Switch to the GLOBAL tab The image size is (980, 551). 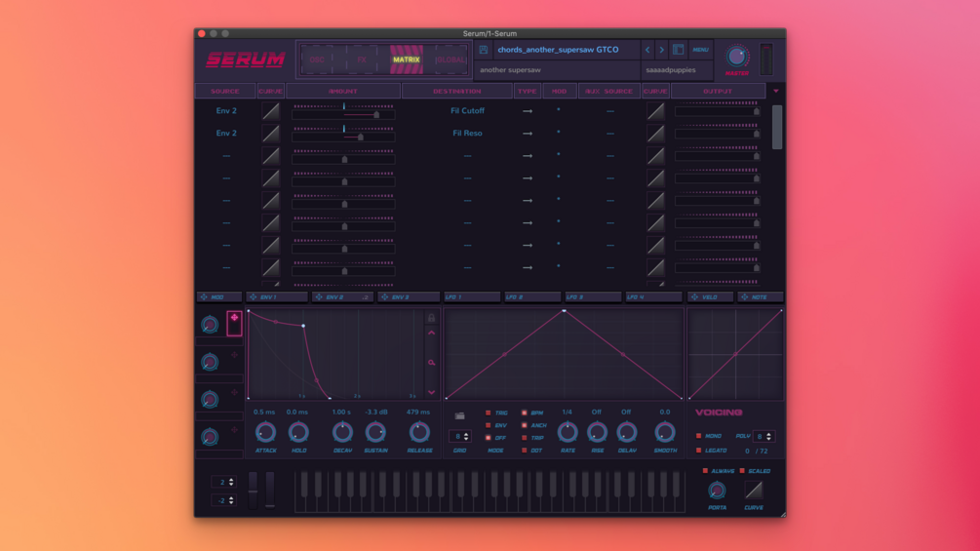(451, 59)
